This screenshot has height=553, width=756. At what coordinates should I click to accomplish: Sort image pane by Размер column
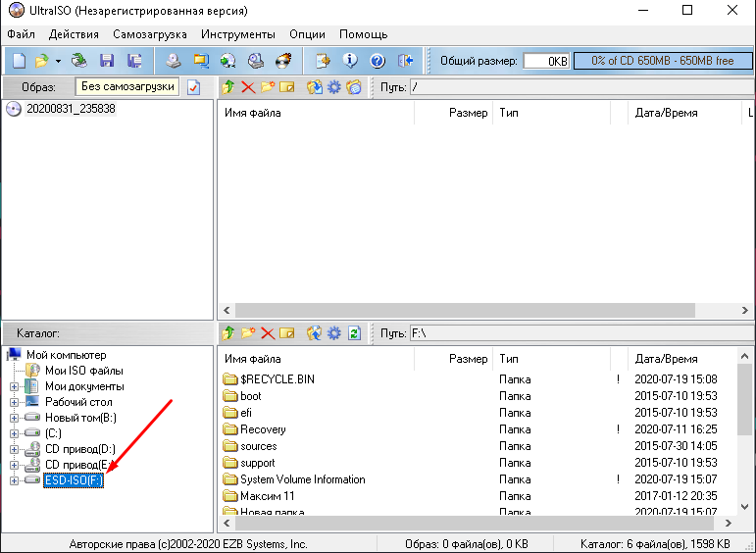click(x=454, y=113)
